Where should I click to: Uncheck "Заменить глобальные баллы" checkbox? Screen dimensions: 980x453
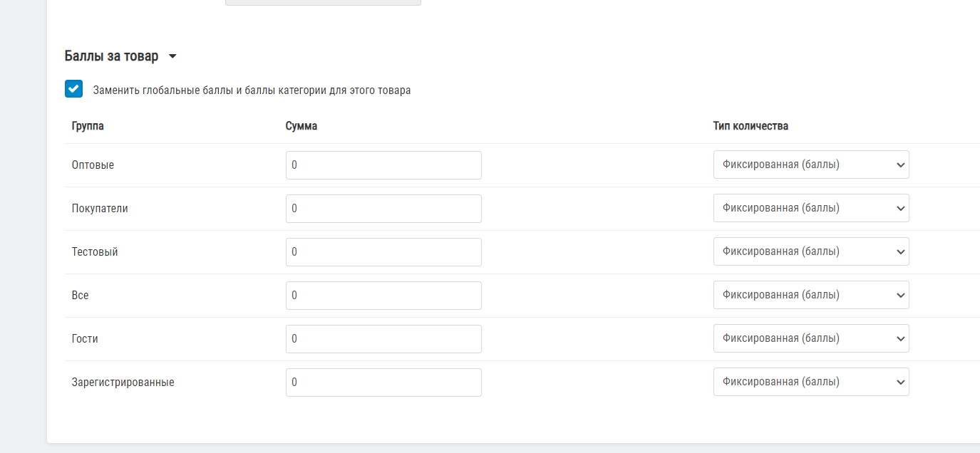coord(73,89)
